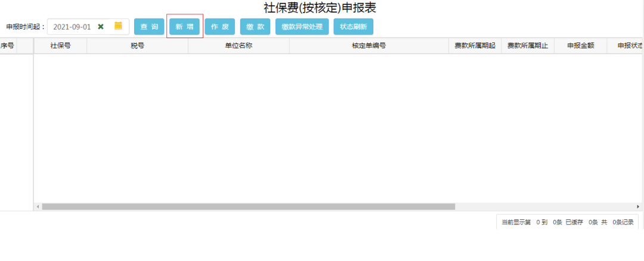644x261 pixels.
Task: Click the 状态刷新 button
Action: 353,27
